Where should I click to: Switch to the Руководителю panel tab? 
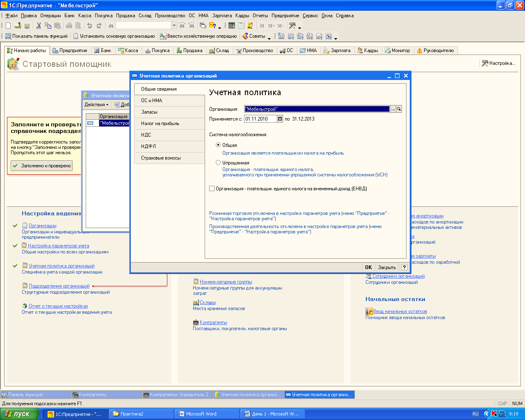pos(436,50)
